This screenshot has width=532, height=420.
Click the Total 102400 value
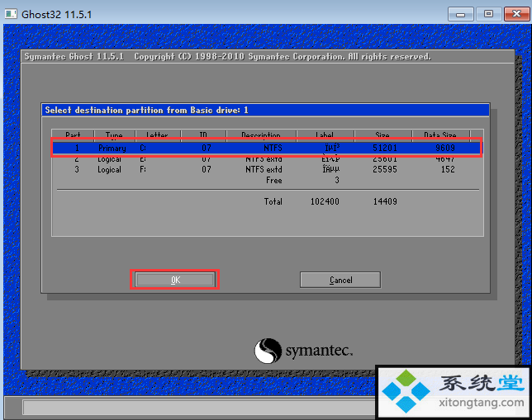pyautogui.click(x=325, y=201)
